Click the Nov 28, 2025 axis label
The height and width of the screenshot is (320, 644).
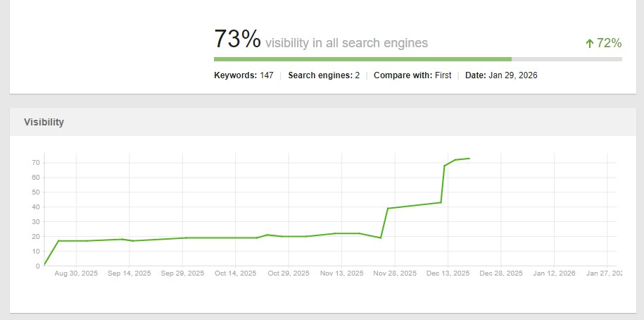395,273
